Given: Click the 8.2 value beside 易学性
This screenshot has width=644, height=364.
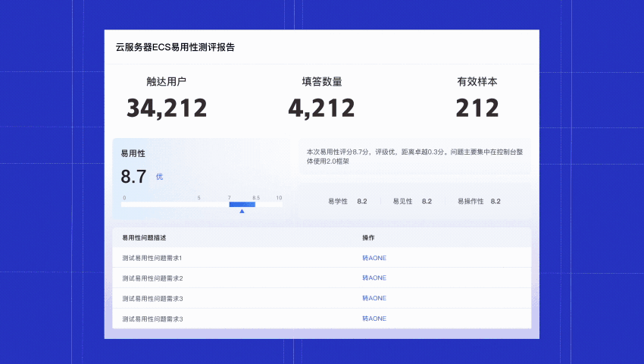Looking at the screenshot, I should (x=362, y=201).
